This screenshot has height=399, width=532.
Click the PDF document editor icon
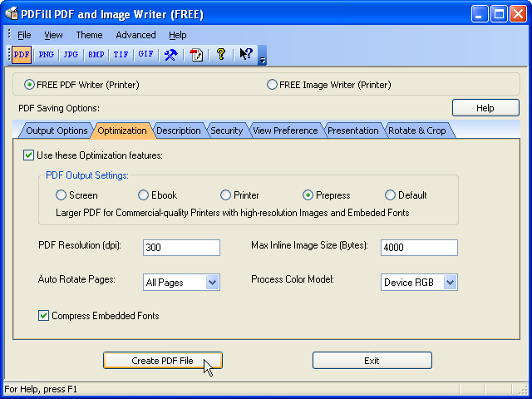coord(196,55)
